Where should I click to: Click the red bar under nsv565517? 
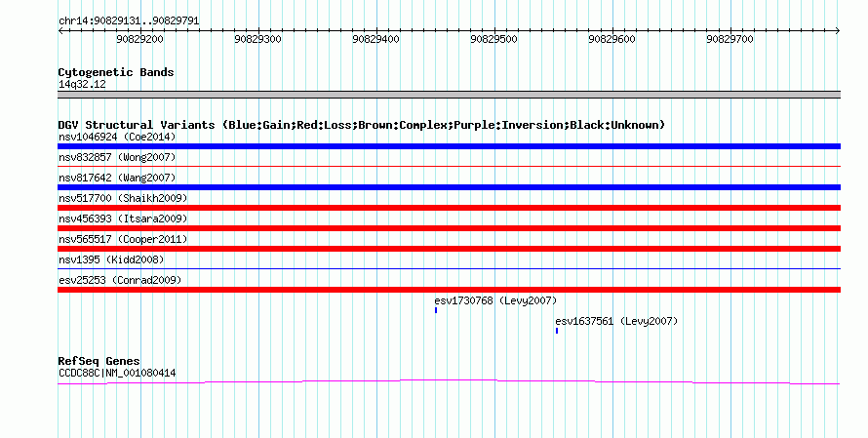(449, 249)
